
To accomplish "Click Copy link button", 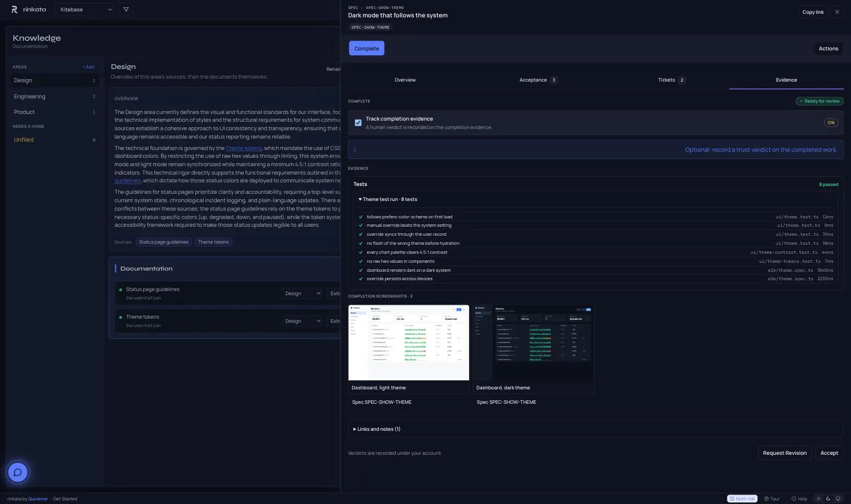I will coord(813,12).
